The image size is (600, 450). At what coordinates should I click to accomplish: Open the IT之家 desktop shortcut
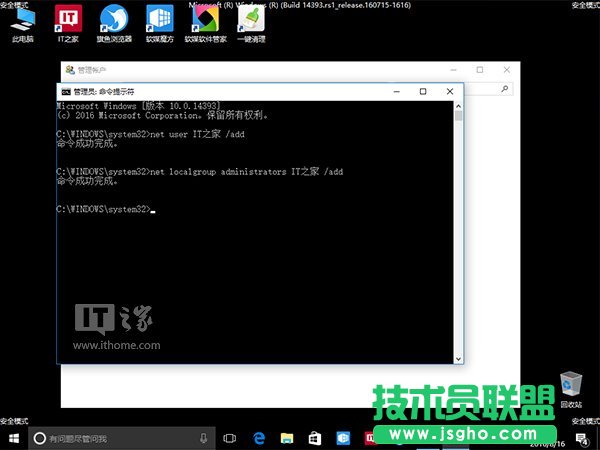click(x=68, y=22)
